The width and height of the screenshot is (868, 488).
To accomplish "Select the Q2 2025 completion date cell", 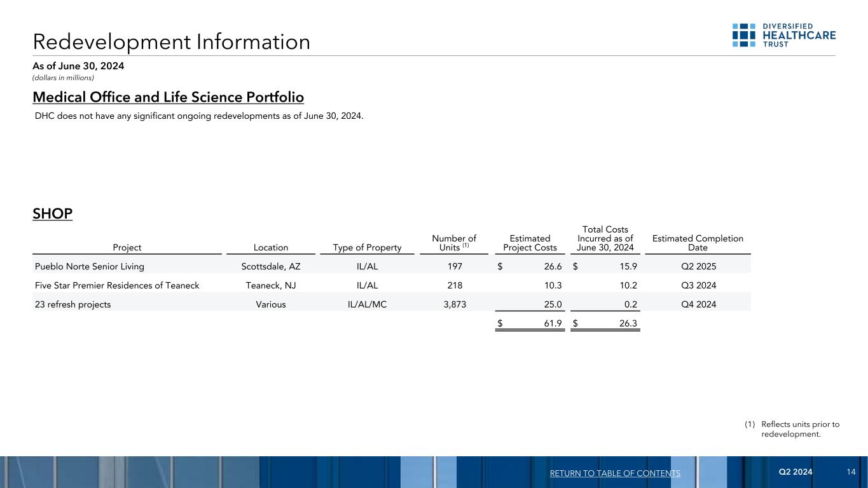I will (x=697, y=267).
